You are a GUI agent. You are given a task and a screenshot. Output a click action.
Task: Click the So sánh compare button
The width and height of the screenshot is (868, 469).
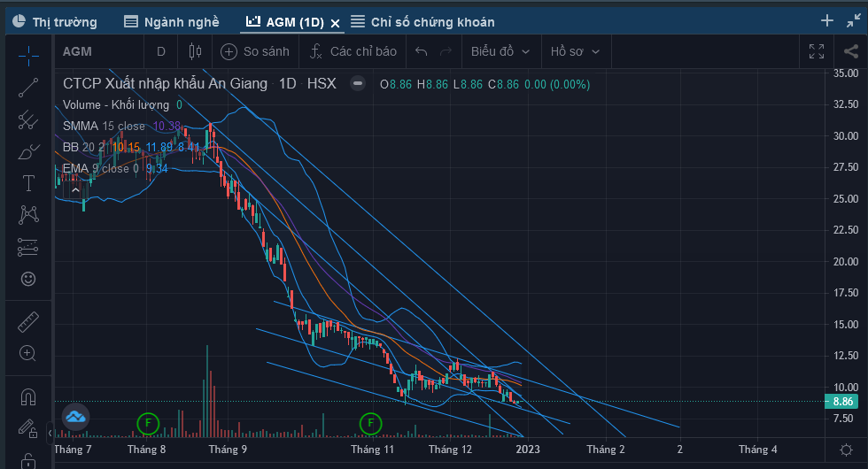tap(255, 51)
